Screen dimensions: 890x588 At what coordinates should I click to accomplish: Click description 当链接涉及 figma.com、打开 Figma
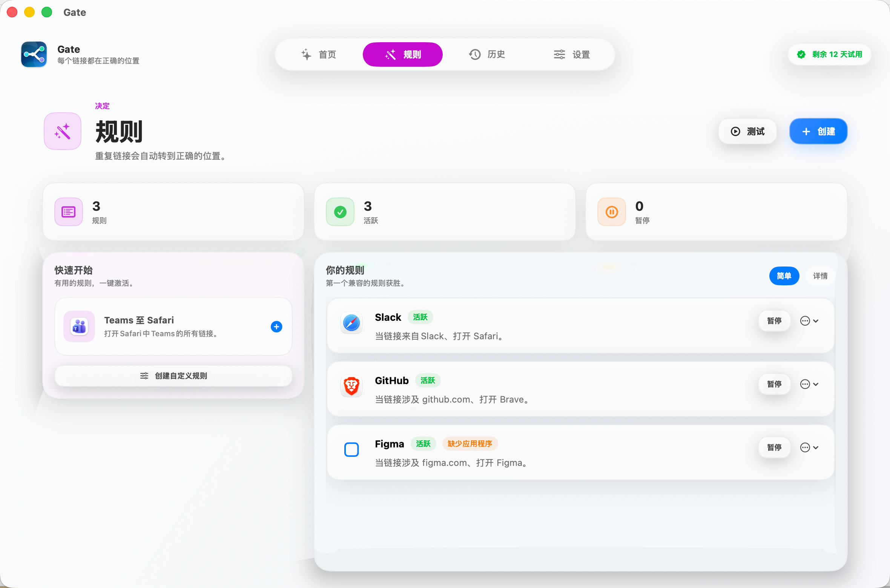coord(452,463)
